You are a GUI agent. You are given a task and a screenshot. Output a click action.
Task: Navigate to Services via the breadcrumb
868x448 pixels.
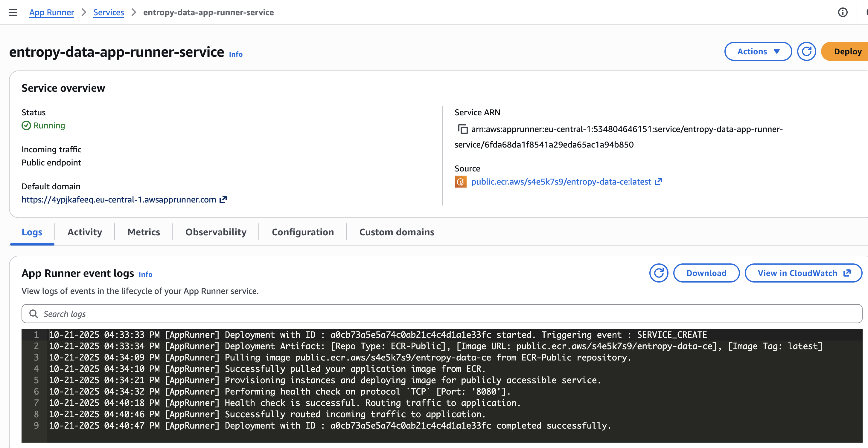(109, 12)
